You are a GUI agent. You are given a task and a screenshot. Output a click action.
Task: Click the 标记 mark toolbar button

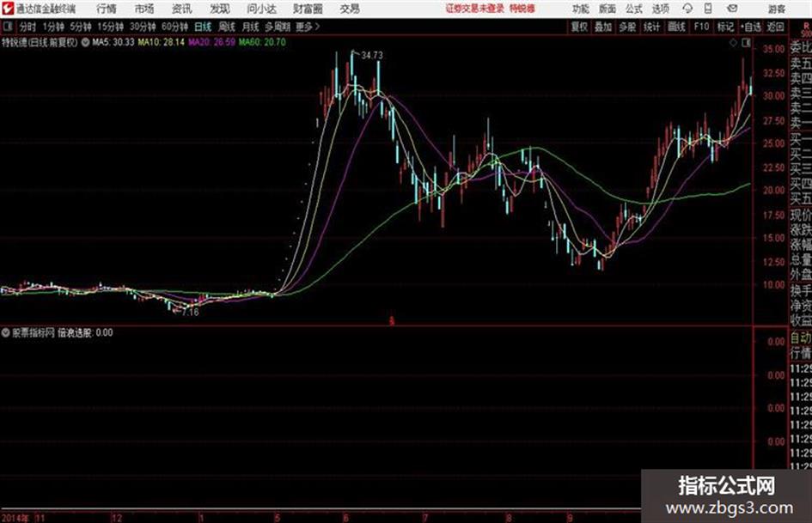[x=725, y=27]
